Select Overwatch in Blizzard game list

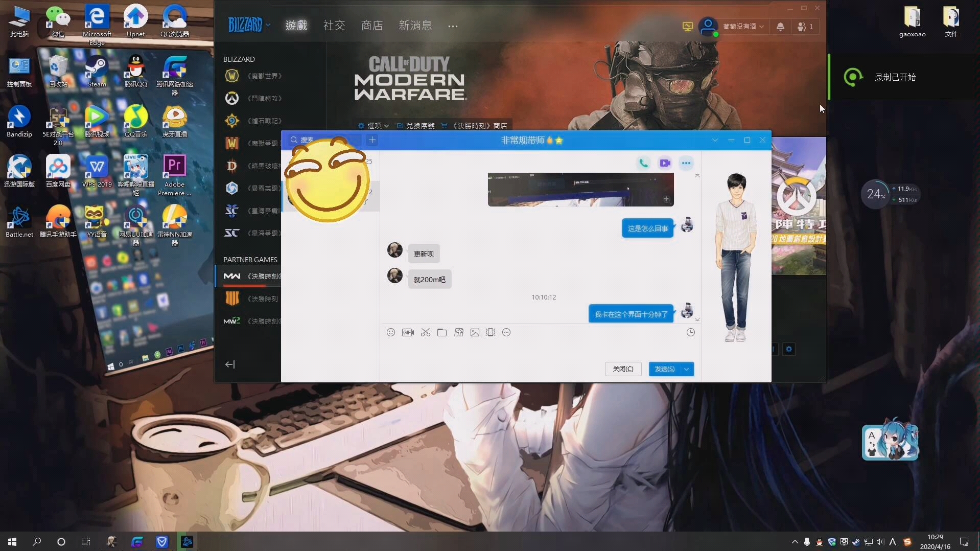(x=253, y=98)
